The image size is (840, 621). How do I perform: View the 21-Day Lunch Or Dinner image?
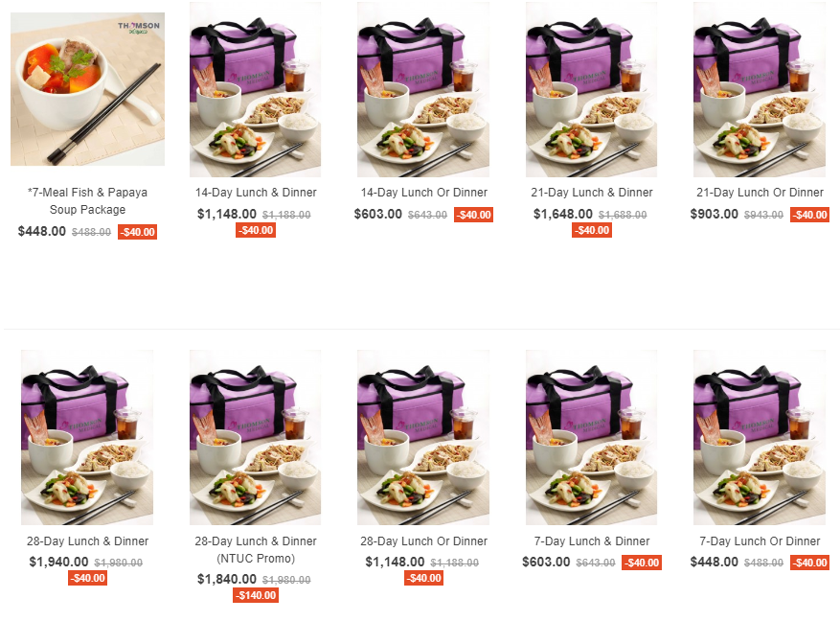pyautogui.click(x=760, y=89)
